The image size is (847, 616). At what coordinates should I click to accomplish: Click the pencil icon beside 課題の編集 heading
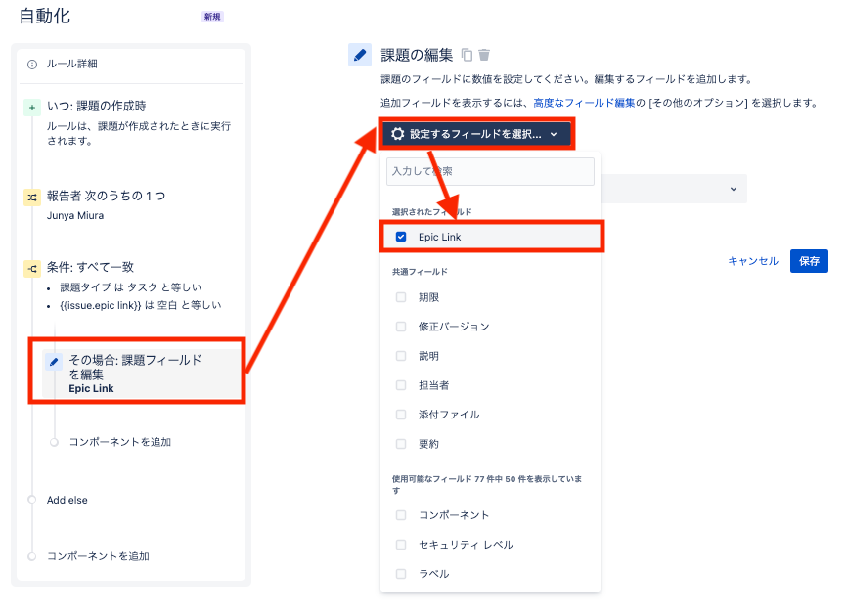click(359, 55)
